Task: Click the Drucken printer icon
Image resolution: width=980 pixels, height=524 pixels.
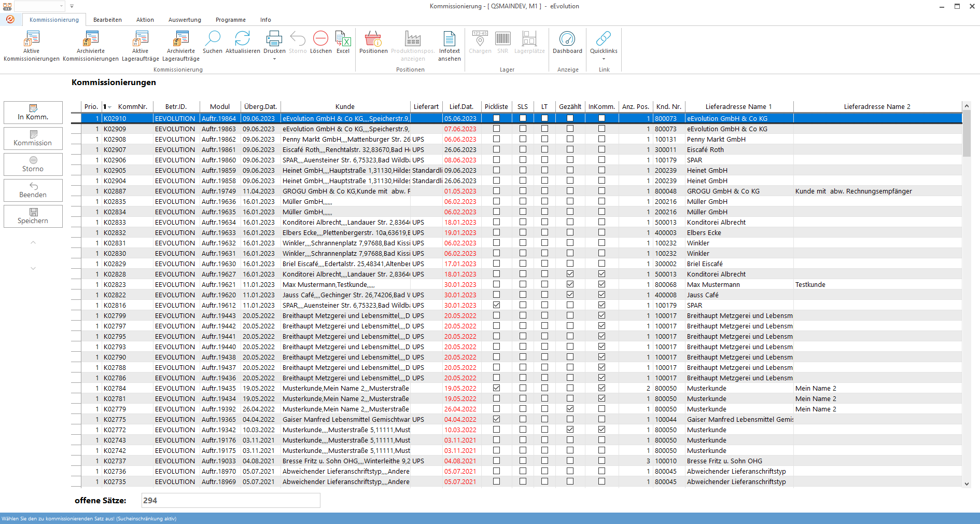Action: [x=274, y=39]
